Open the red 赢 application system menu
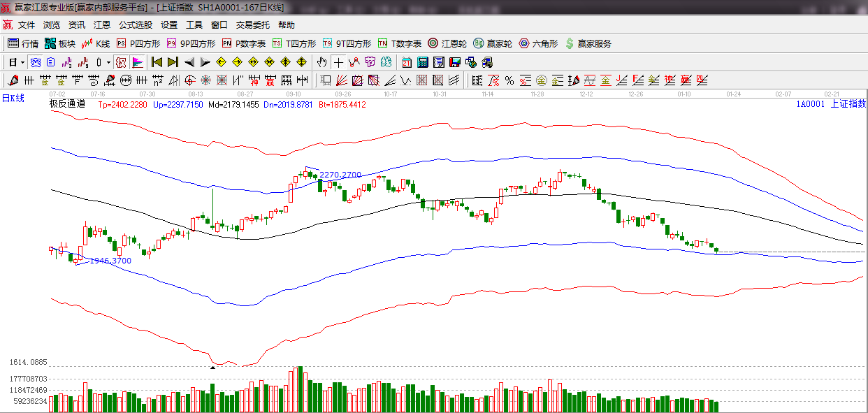This screenshot has width=868, height=413. coord(7,24)
